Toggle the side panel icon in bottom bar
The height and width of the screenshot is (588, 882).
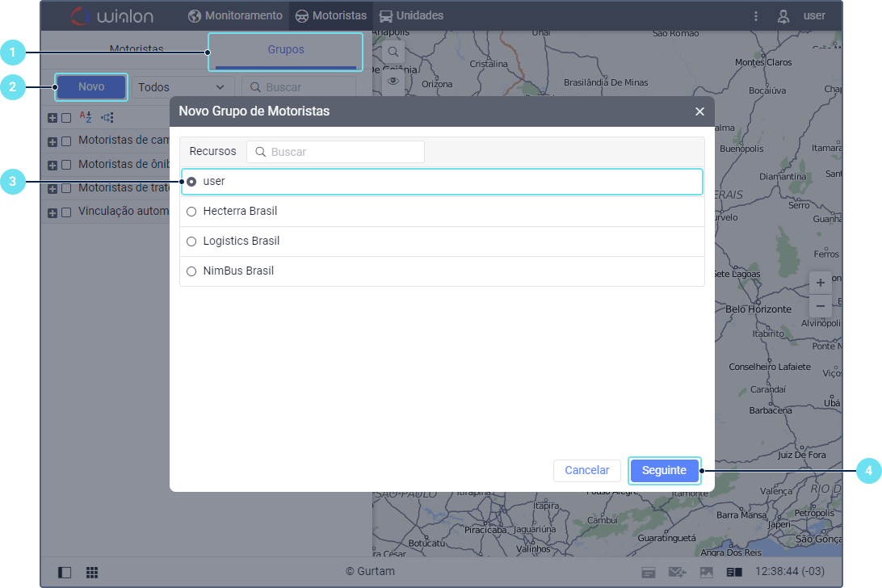coord(65,572)
